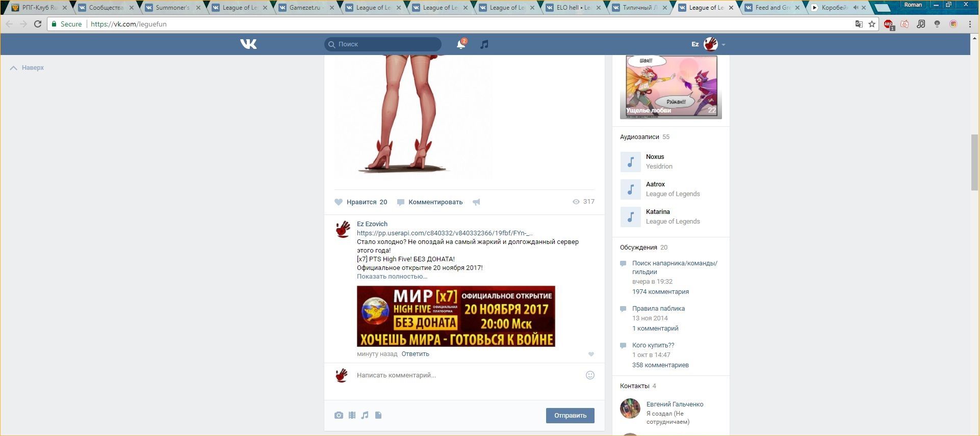Viewport: 980px width, 436px height.
Task: Go back with the browser back arrow
Action: [10, 24]
